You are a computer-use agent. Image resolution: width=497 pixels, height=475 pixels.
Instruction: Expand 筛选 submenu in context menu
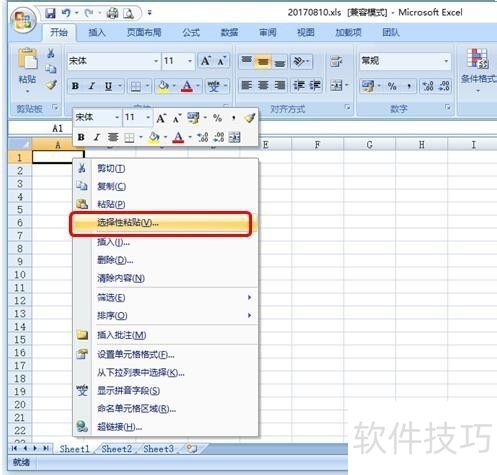[x=249, y=297]
